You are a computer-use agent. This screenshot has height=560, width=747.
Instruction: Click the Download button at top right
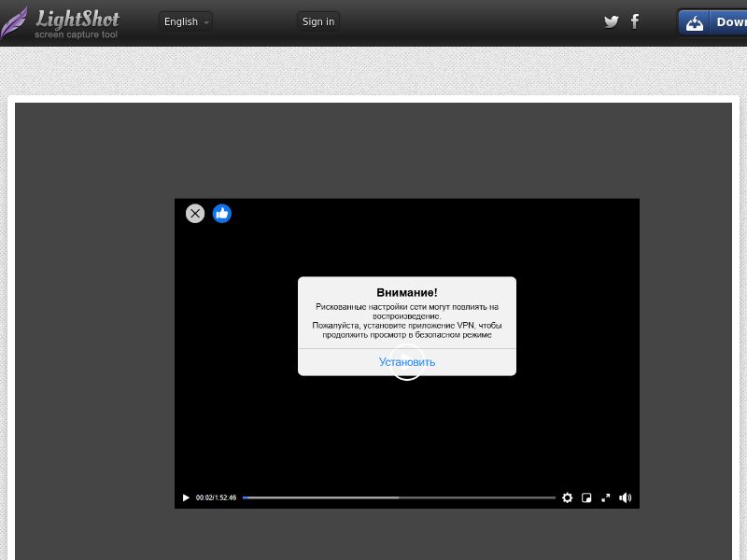712,22
